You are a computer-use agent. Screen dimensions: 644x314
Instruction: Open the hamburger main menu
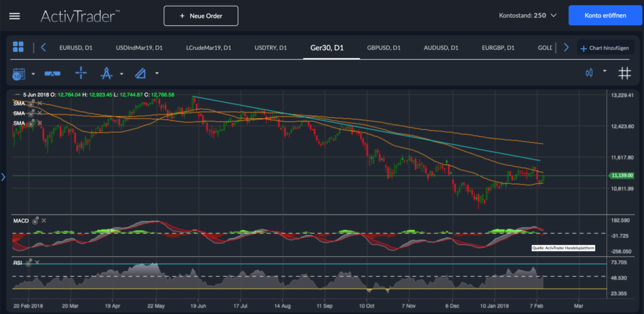[x=14, y=16]
